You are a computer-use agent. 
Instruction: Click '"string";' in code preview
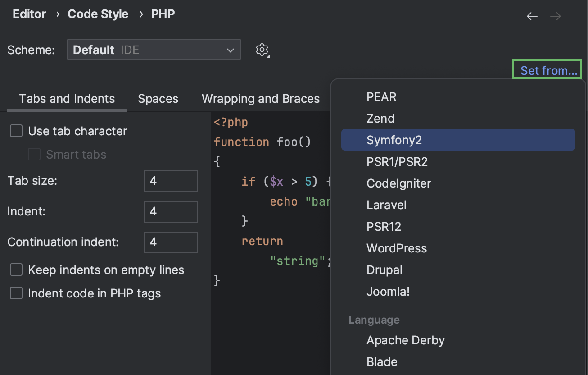301,261
